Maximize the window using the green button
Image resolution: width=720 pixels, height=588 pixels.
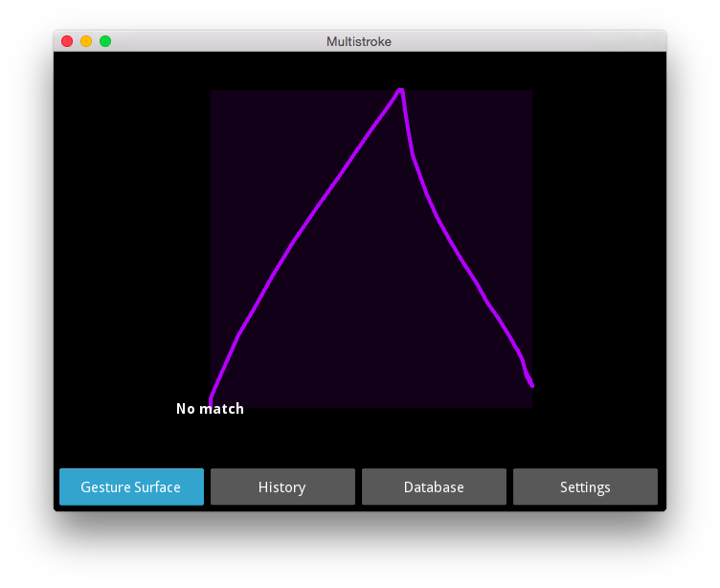click(x=105, y=41)
